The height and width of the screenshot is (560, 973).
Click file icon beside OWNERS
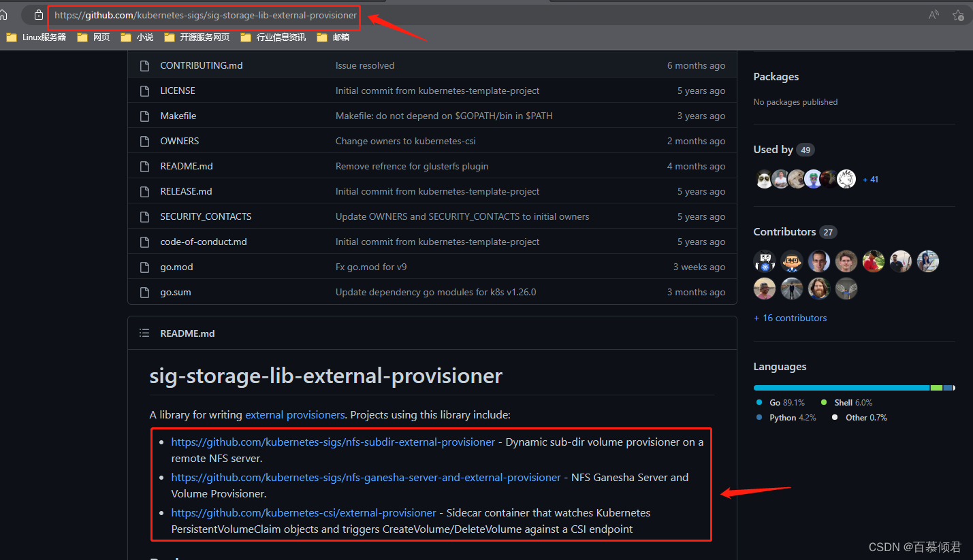[x=144, y=142]
